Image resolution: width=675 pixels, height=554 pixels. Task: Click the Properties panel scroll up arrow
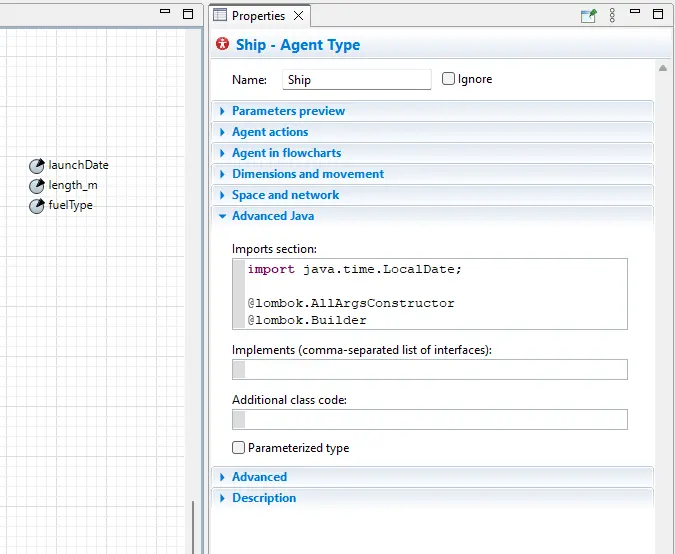(663, 68)
